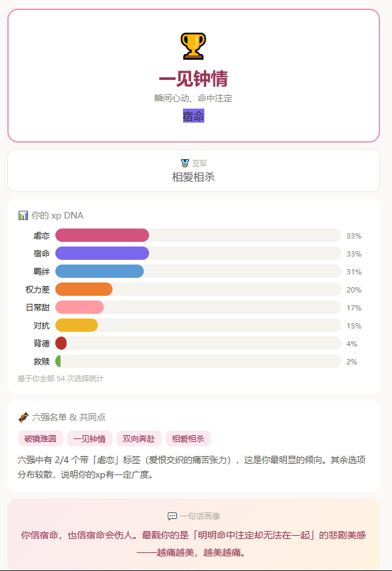Click the light pink 日常甜 bar

(x=79, y=307)
